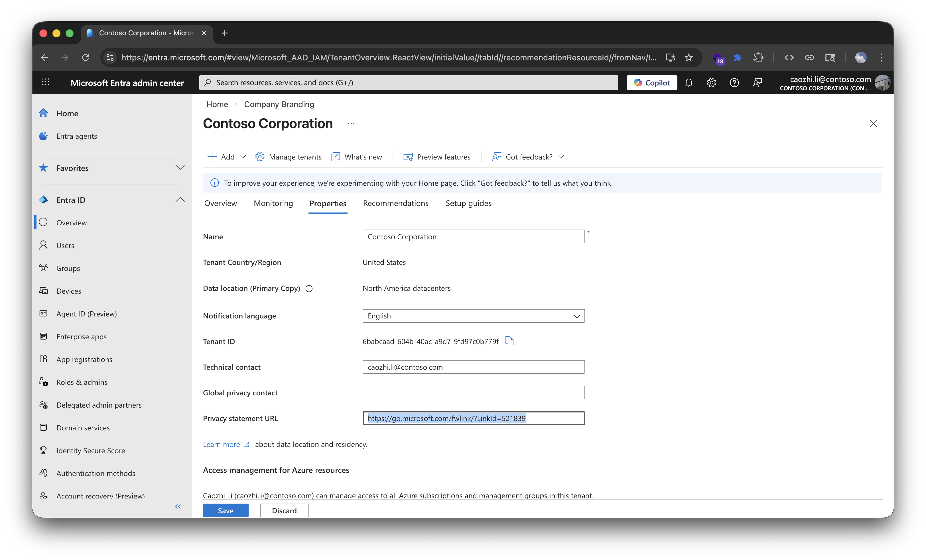The width and height of the screenshot is (926, 560).
Task: Expand the Add menu
Action: point(226,157)
